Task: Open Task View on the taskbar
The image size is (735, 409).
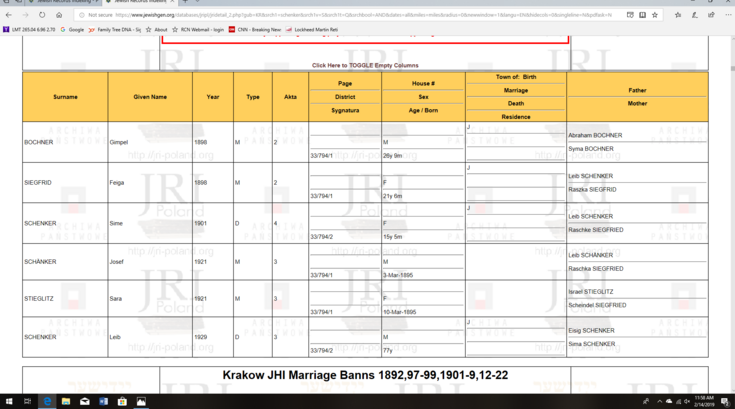Action: tap(28, 402)
